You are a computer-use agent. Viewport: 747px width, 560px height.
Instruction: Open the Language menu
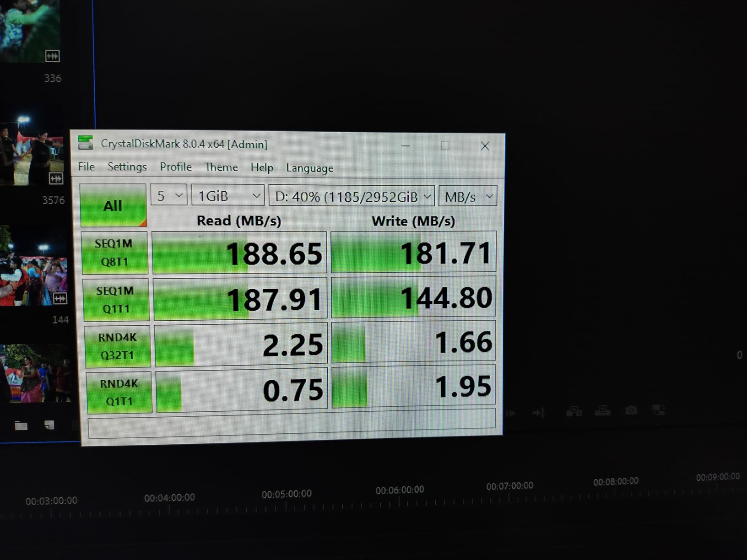[309, 168]
